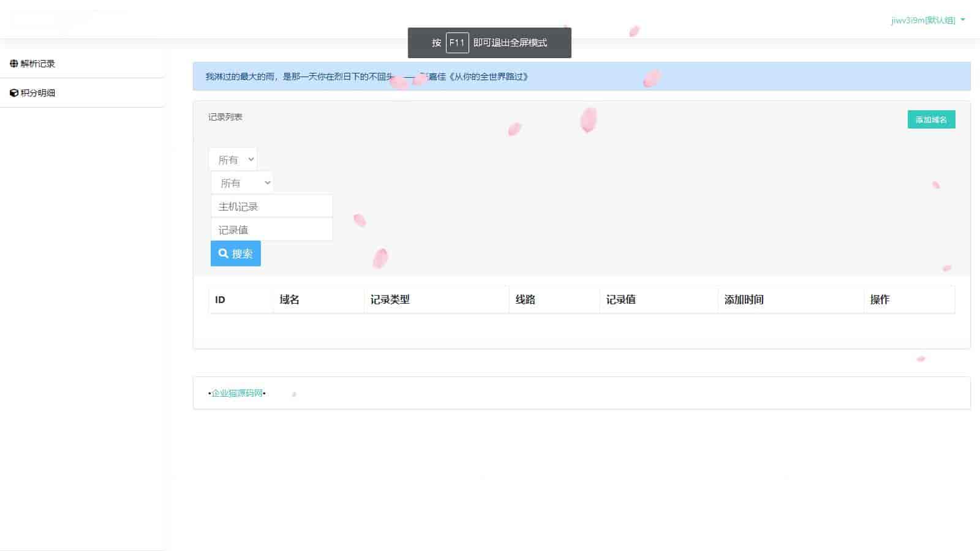The height and width of the screenshot is (551, 980).
Task: Click the blue quote banner text
Action: pos(366,77)
